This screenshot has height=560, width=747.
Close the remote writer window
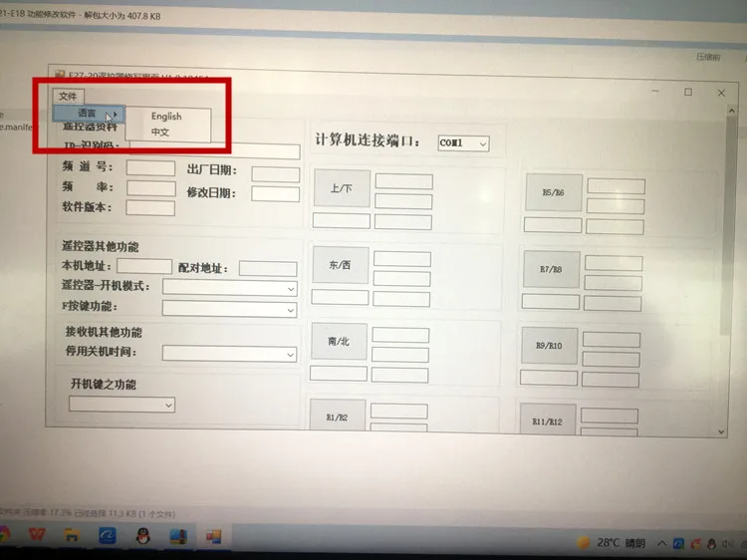click(721, 93)
